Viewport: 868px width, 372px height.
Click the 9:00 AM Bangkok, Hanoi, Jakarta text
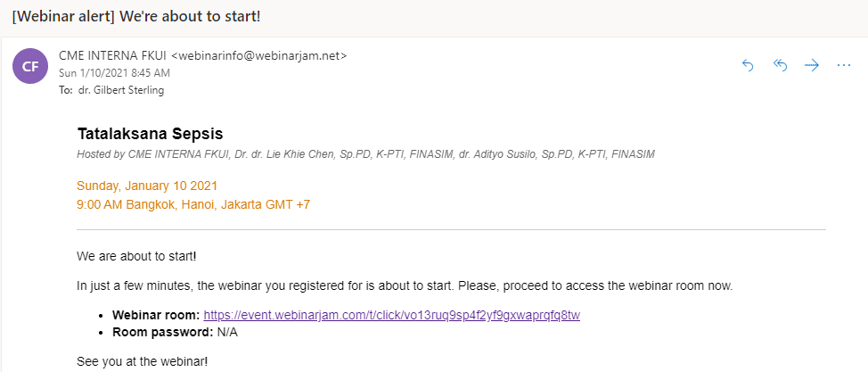(x=193, y=204)
